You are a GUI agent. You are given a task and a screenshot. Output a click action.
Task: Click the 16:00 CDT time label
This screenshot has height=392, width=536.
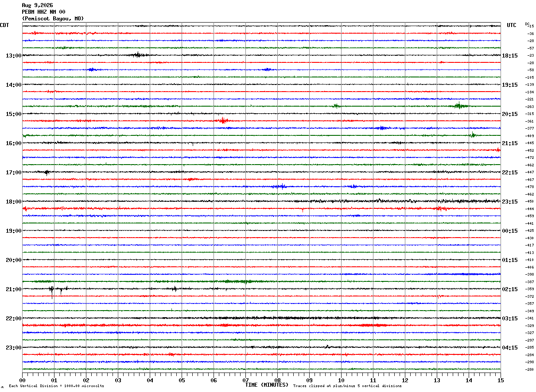coord(14,143)
